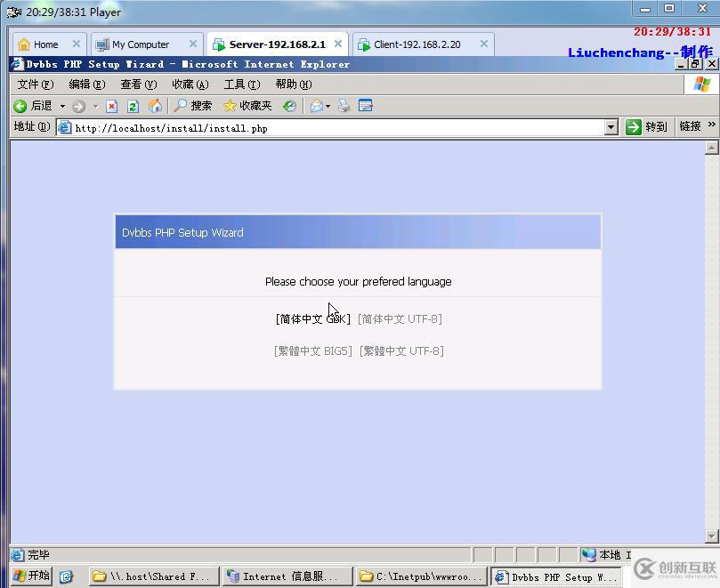Close the Home tab
The width and height of the screenshot is (720, 588).
[77, 44]
